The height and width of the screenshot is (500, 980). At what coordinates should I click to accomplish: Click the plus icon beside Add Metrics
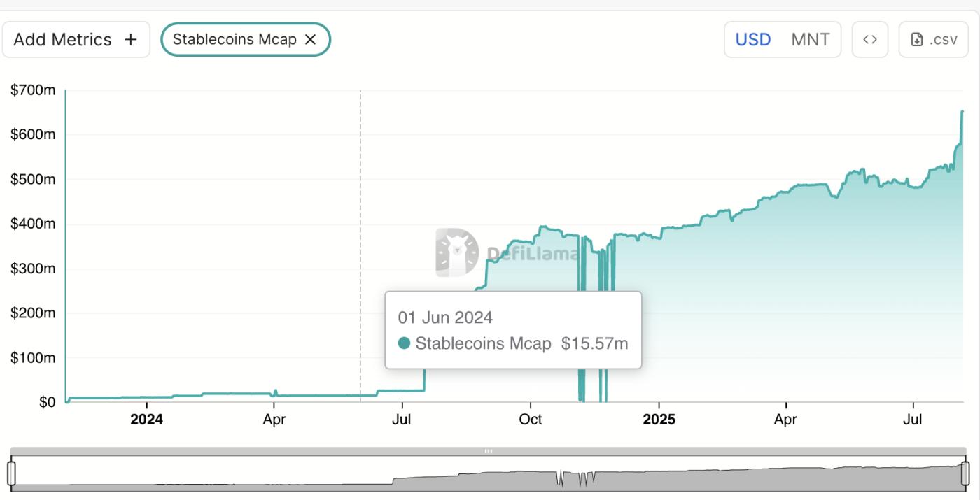point(130,39)
